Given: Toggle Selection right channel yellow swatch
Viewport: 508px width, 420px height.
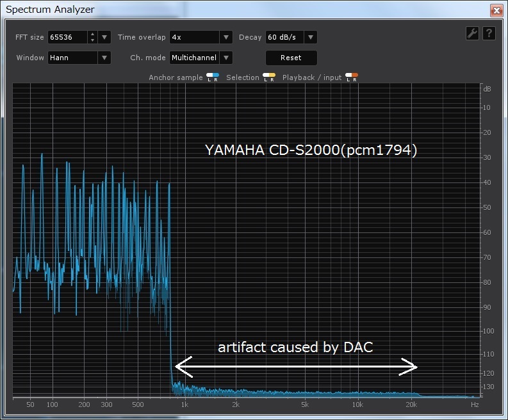Looking at the screenshot, I should 272,77.
